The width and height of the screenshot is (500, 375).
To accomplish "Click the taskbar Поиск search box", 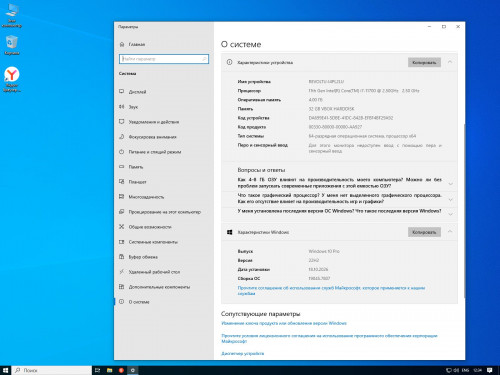I will tap(52, 370).
